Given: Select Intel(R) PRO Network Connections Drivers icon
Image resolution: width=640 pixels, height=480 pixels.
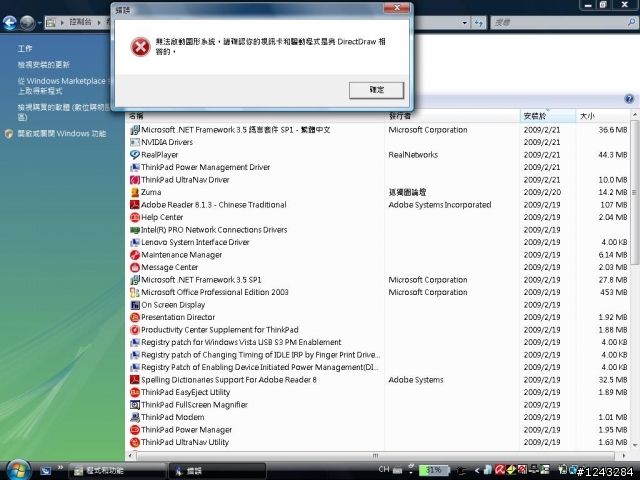Looking at the screenshot, I should click(134, 230).
